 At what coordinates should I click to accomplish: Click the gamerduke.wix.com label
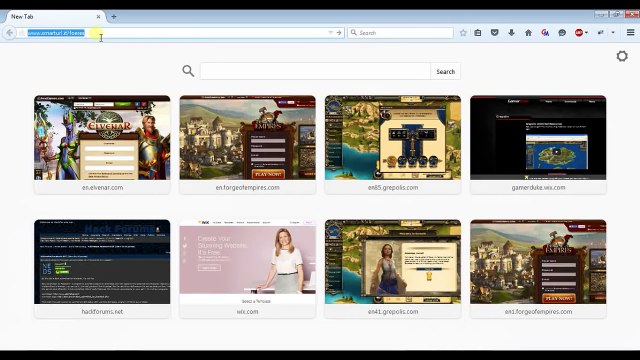538,188
